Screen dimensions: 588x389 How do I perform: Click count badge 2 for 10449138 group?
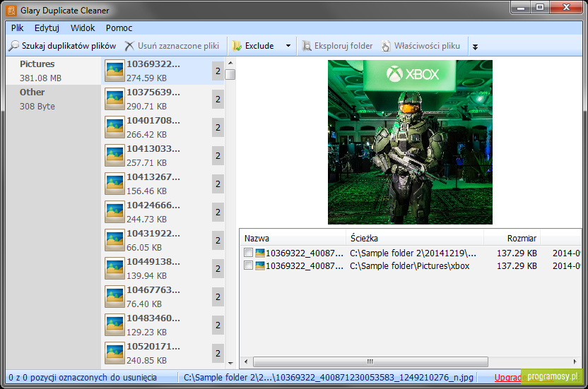[x=218, y=269]
